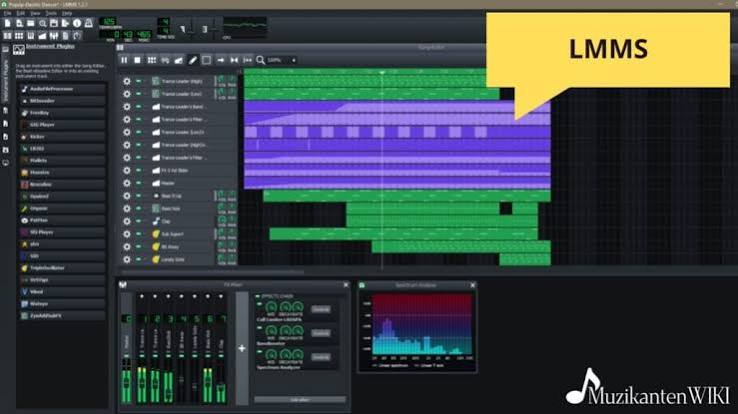738x414 pixels.
Task: Open the project notes icon
Action: click(65, 36)
